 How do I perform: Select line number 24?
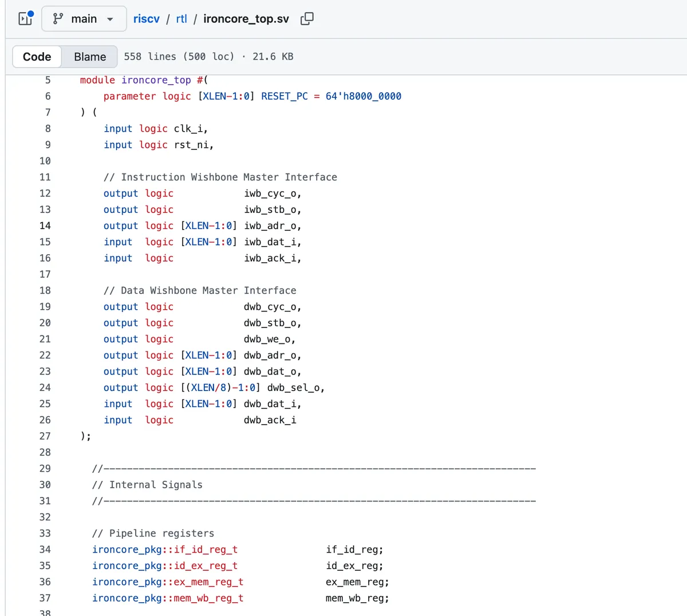(x=45, y=388)
